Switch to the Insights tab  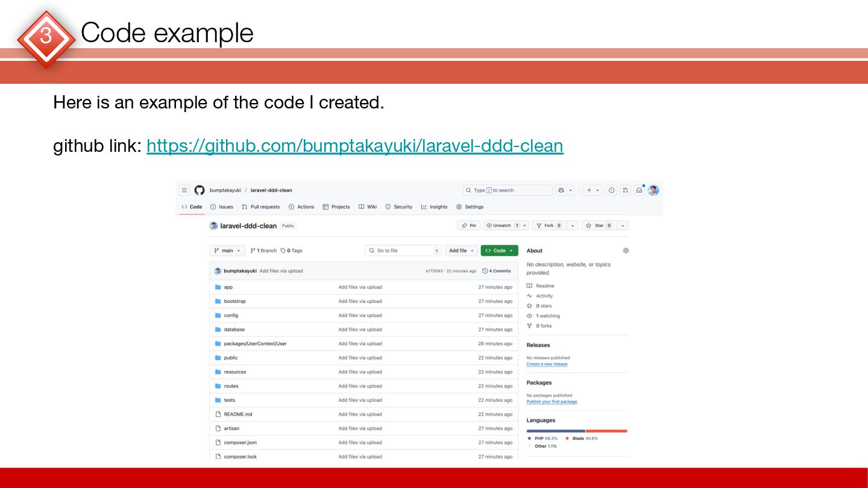pyautogui.click(x=435, y=207)
